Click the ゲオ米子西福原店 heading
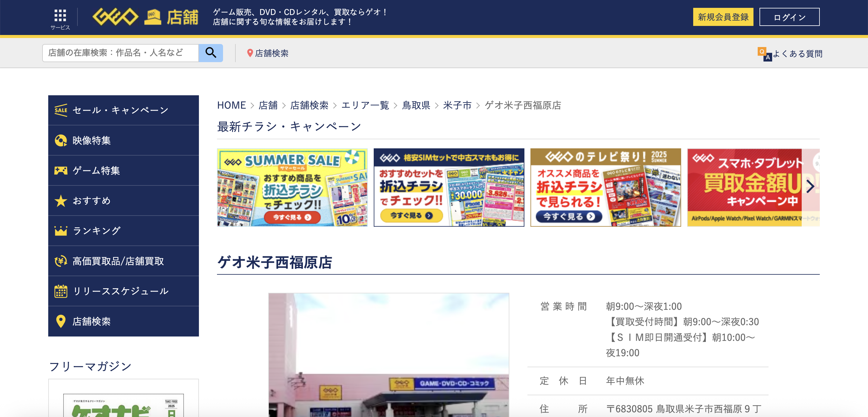 coord(275,262)
